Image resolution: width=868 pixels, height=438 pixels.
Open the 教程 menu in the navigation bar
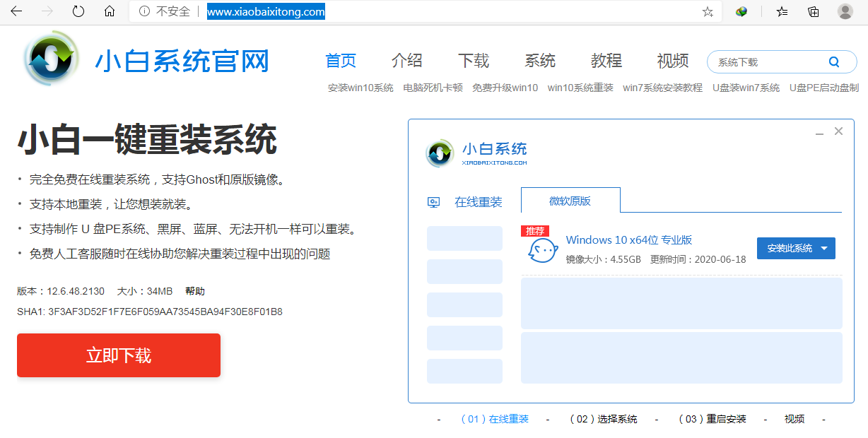point(605,61)
